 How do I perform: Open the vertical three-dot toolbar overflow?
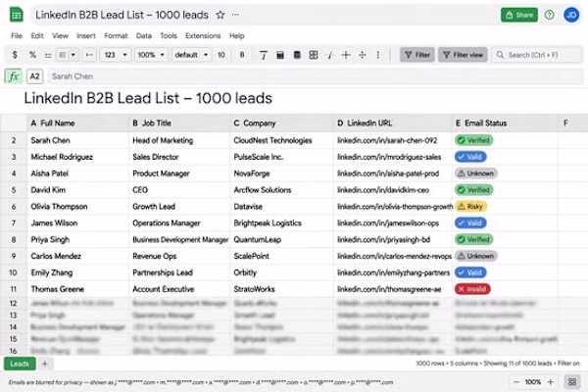377,55
